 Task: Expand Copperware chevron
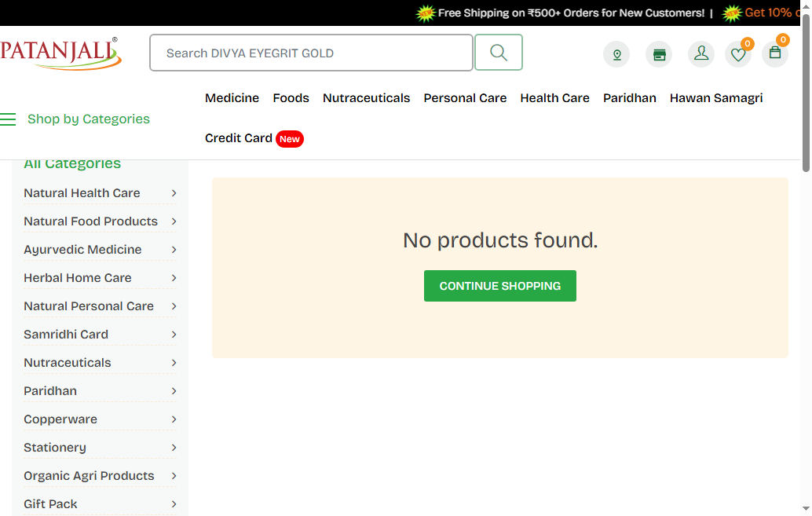(x=174, y=419)
